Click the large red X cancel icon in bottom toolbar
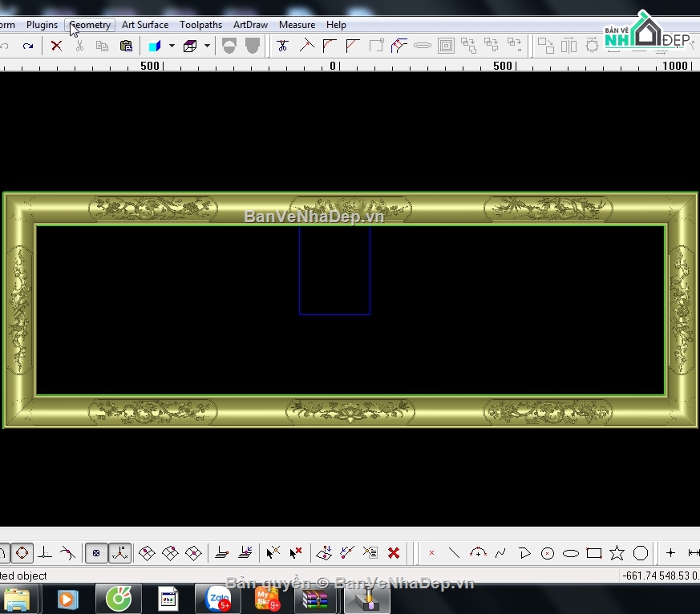 (394, 553)
